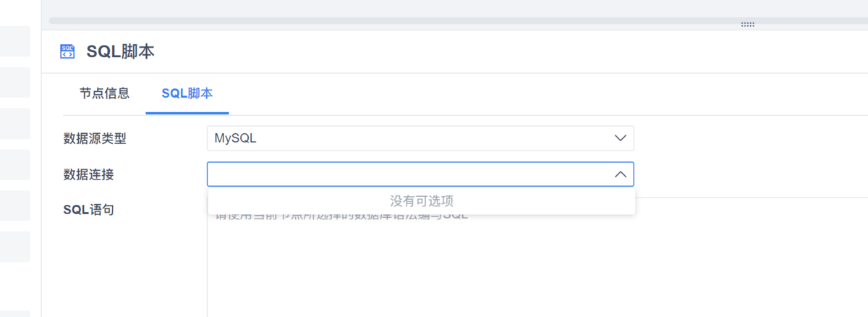The width and height of the screenshot is (868, 317).
Task: Expand the 数据源类型 dropdown arrow
Action: pos(620,138)
